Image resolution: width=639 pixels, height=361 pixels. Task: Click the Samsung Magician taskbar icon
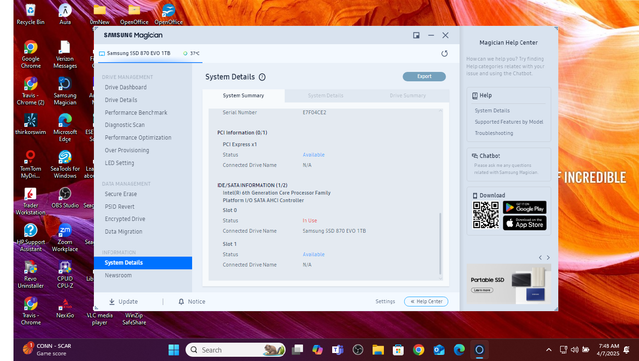479,350
